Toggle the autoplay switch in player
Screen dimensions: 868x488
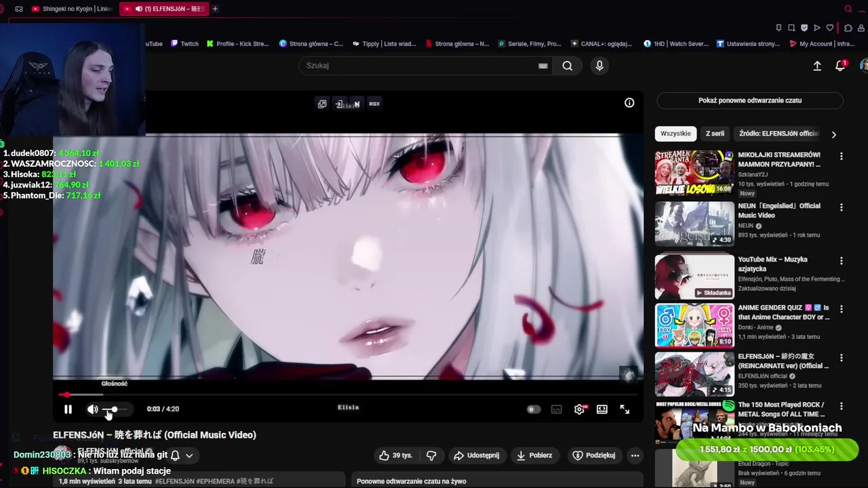coord(534,409)
